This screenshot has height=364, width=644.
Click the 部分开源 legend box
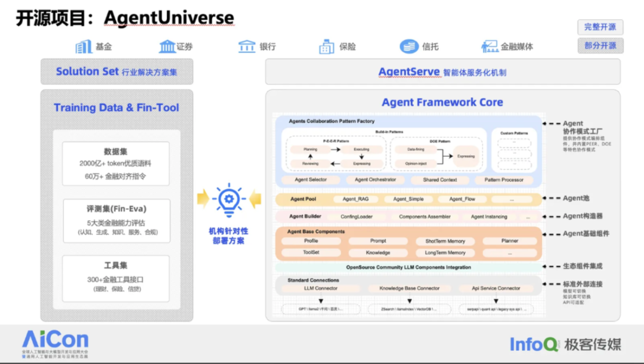click(600, 46)
